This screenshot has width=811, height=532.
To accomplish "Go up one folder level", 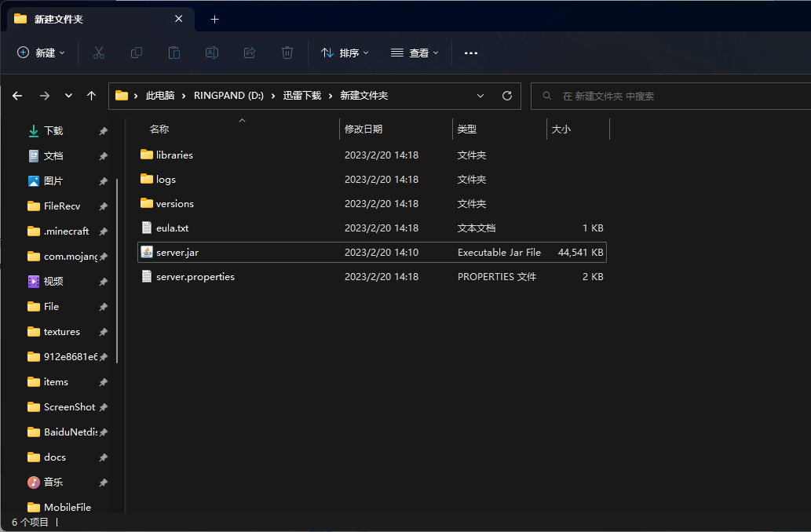I will tap(92, 96).
